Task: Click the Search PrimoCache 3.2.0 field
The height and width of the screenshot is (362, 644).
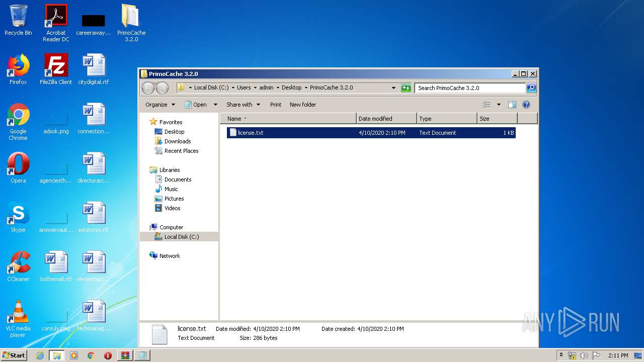Action: 470,88
